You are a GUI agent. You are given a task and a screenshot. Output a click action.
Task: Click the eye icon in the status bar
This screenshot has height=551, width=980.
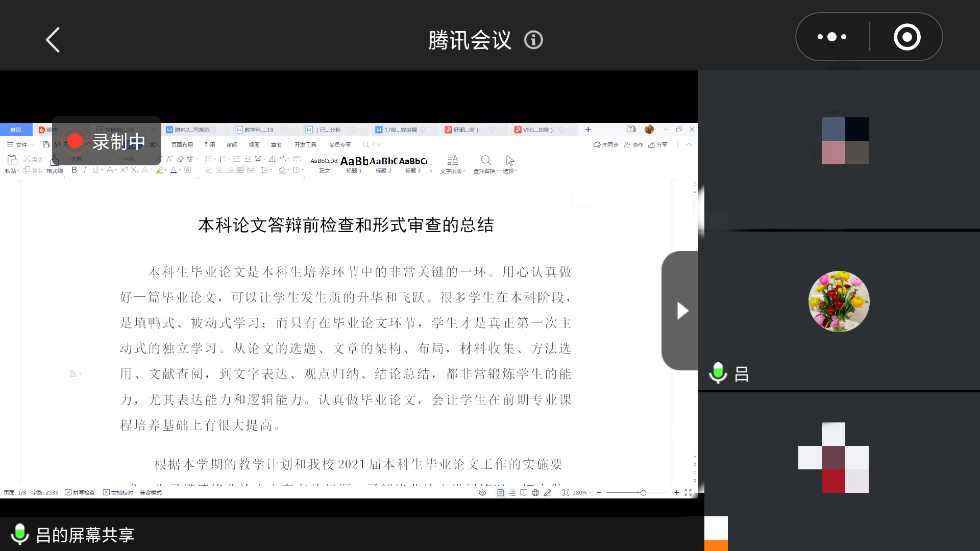483,493
